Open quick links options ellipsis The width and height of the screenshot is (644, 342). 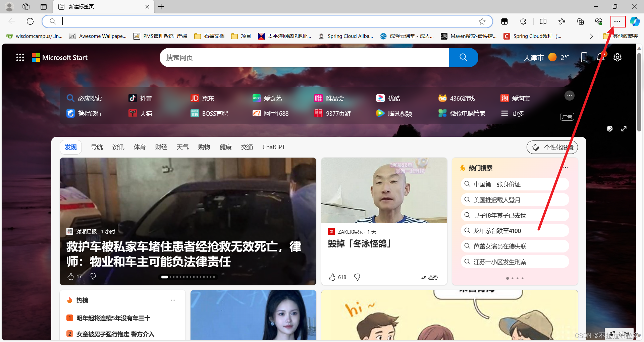click(x=569, y=96)
